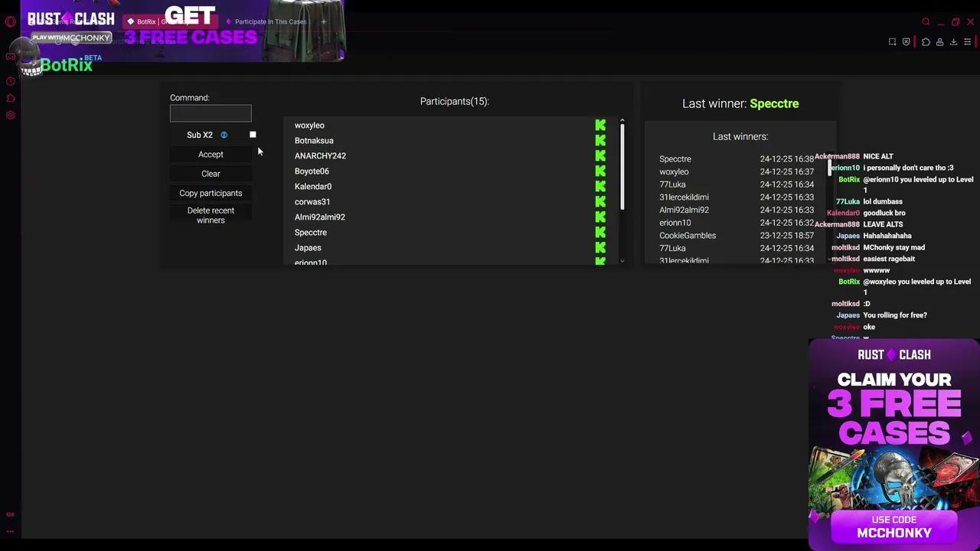The height and width of the screenshot is (551, 980).
Task: Click the participants list scroll-down arrow
Action: pos(622,261)
